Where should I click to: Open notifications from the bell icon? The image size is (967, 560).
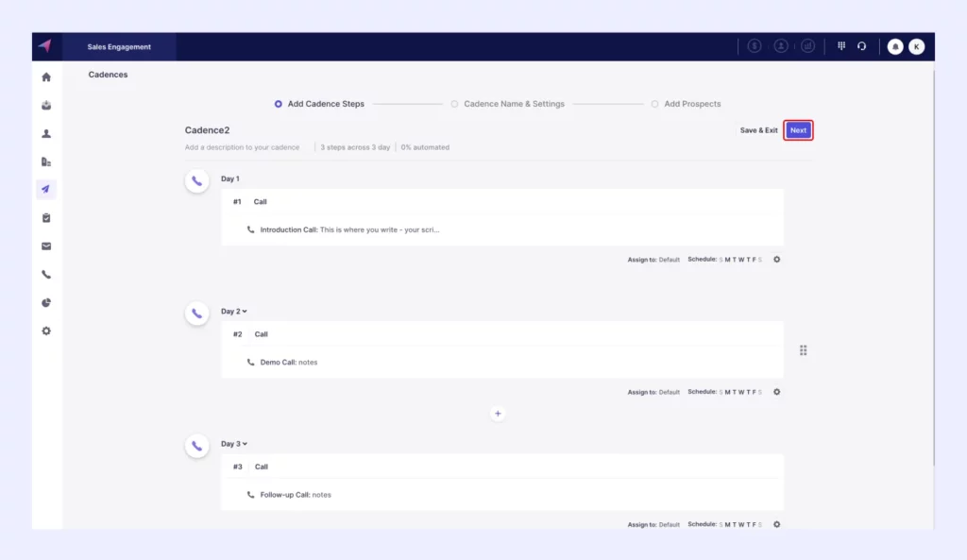pos(894,45)
